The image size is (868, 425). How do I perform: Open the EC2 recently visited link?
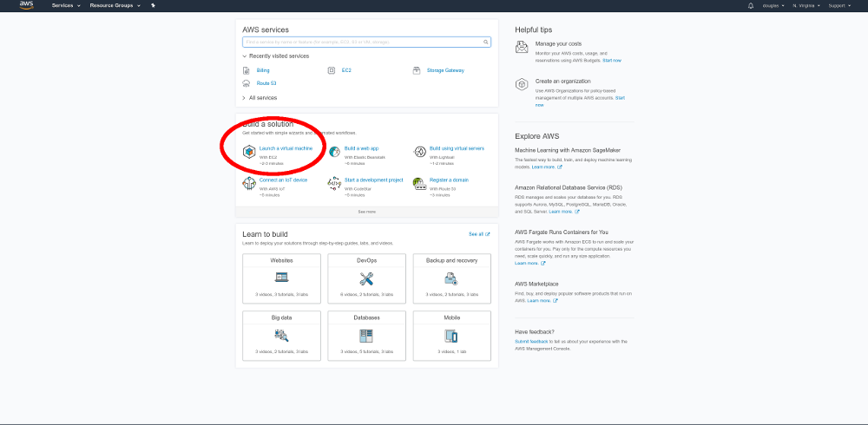[346, 70]
